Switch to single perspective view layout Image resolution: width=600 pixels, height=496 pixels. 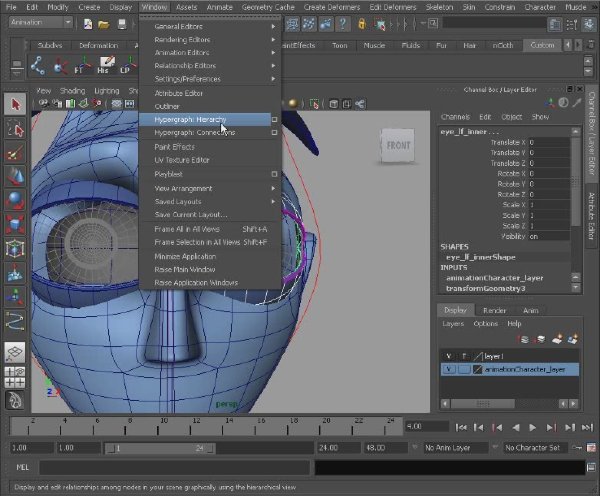click(x=15, y=352)
